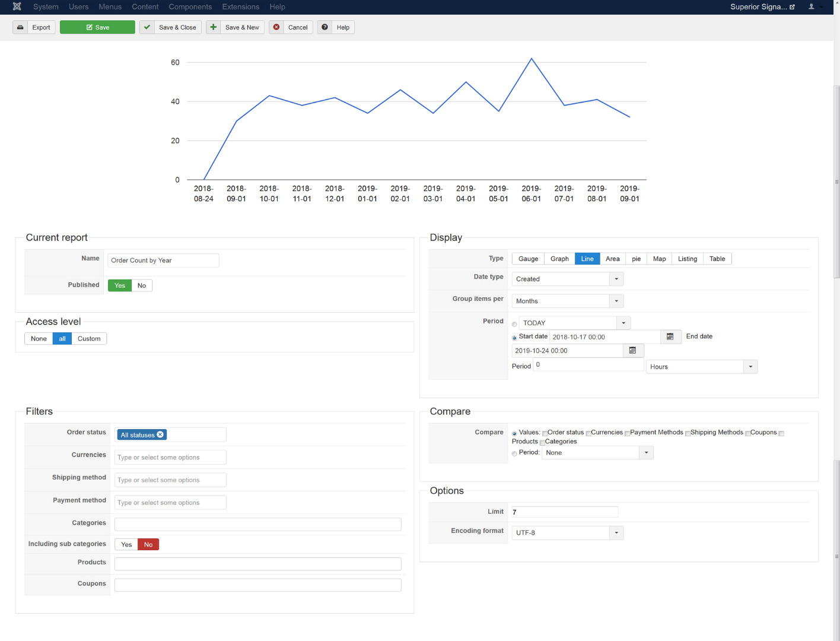The height and width of the screenshot is (641, 840).
Task: Check the Categories compare checkbox
Action: [542, 442]
